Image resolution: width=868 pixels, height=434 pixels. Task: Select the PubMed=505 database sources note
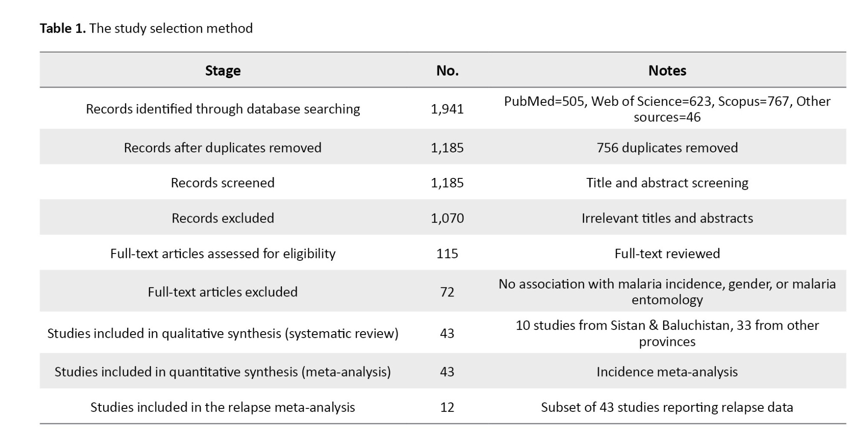click(x=667, y=109)
